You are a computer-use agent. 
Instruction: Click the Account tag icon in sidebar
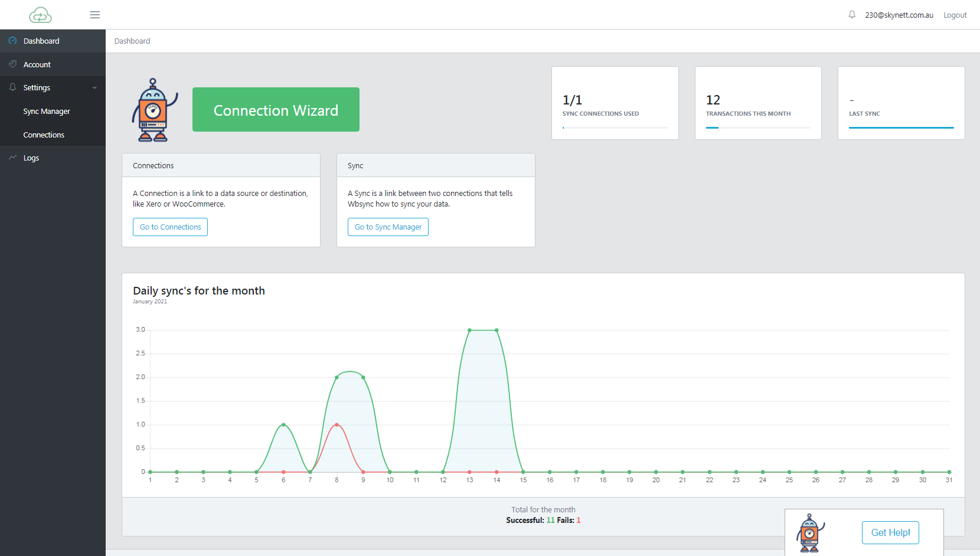tap(13, 64)
